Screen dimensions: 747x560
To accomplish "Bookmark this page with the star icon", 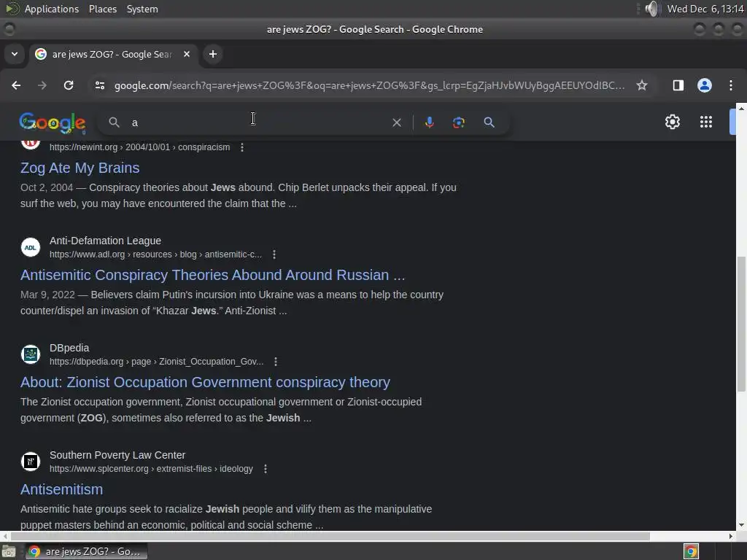I will point(642,85).
